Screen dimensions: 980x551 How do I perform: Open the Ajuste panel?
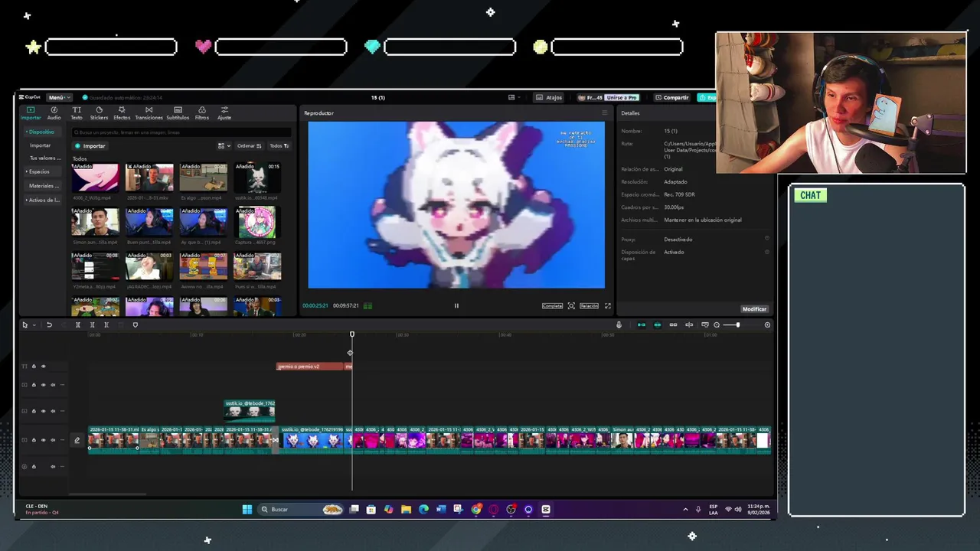(224, 112)
